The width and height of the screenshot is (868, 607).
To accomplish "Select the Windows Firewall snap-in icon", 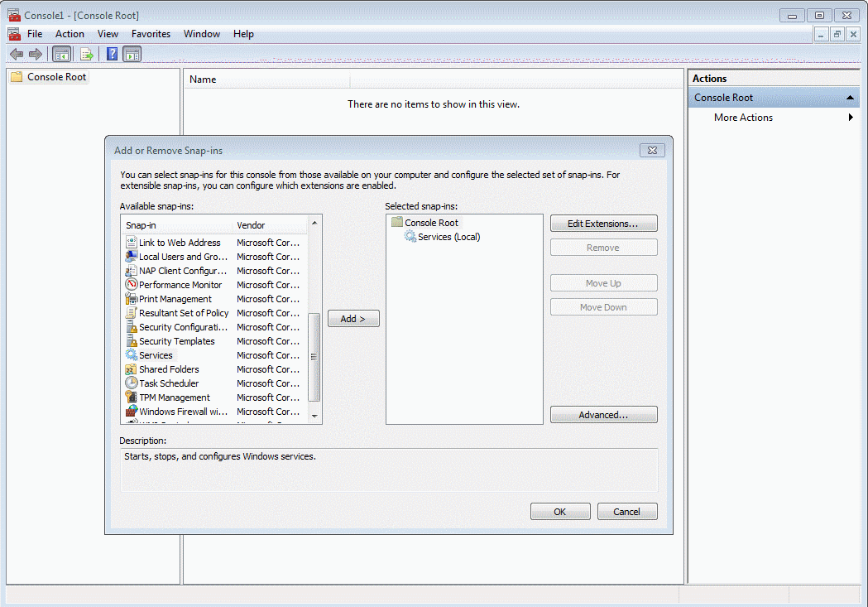I will [x=132, y=412].
